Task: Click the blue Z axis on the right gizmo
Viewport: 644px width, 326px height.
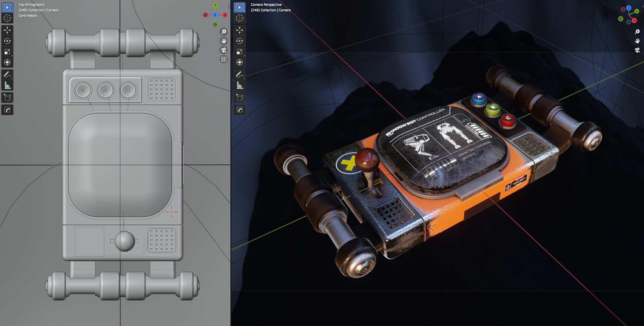Action: (x=629, y=8)
